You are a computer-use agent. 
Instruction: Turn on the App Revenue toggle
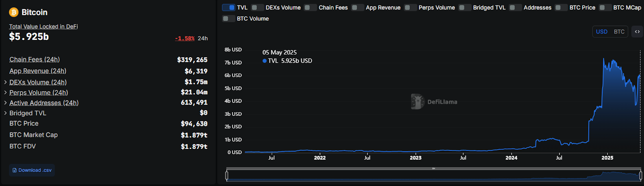tap(358, 8)
